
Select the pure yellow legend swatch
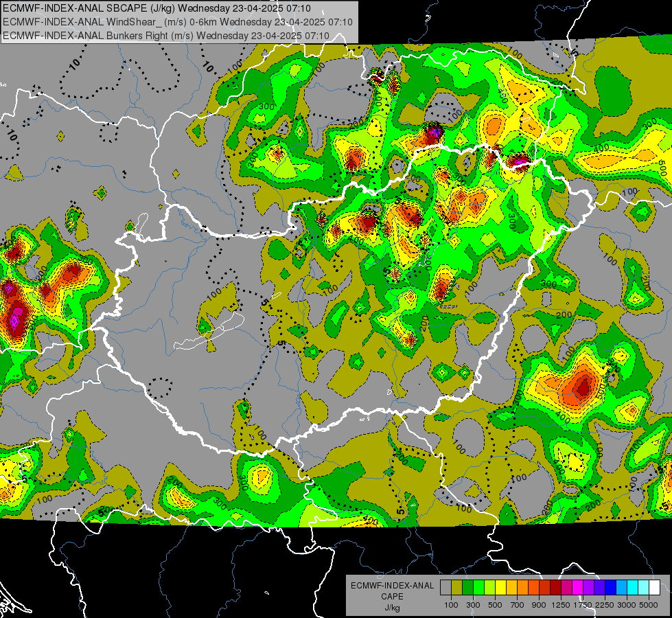point(500,588)
